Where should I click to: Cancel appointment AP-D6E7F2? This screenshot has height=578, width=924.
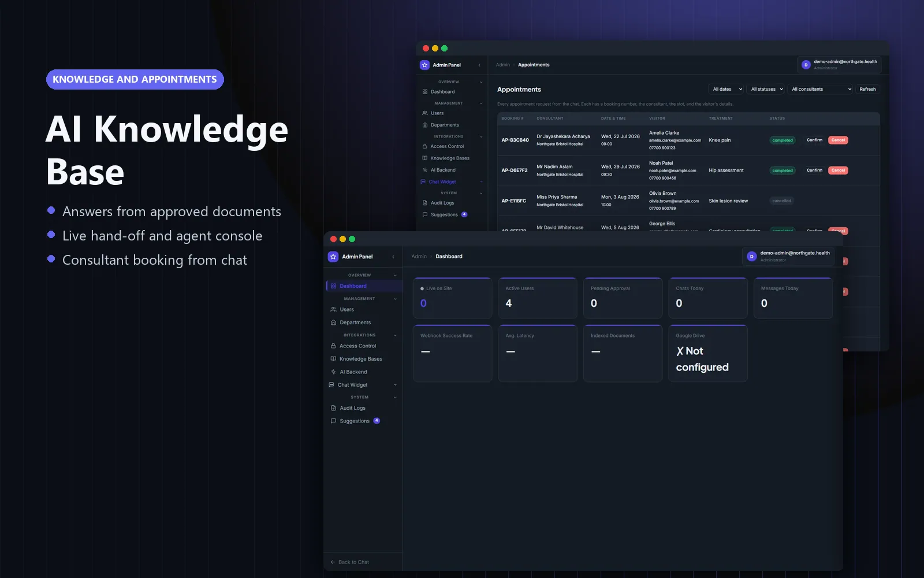838,171
